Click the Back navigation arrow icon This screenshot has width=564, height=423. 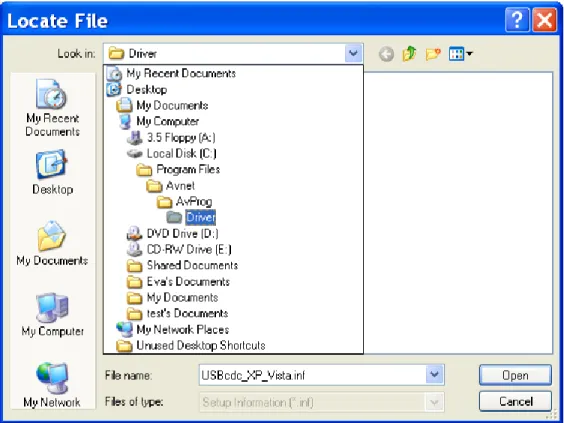(387, 54)
